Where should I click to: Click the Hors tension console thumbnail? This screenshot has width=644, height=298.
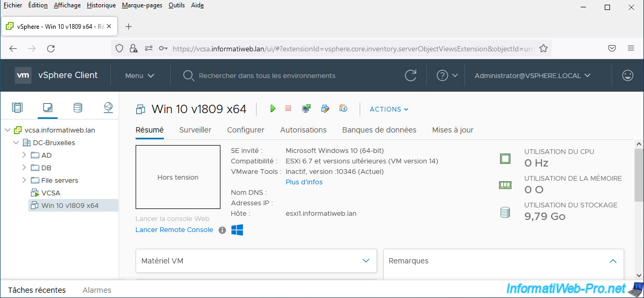tap(178, 177)
